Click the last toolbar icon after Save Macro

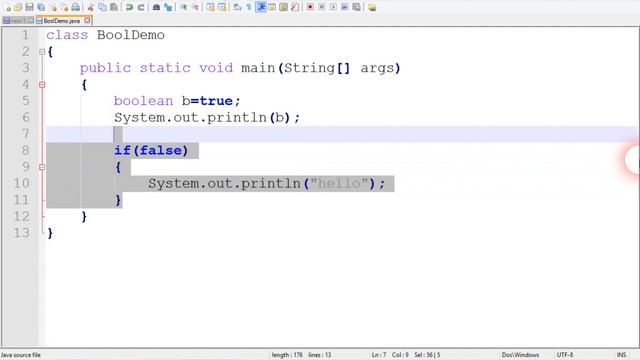click(372, 7)
